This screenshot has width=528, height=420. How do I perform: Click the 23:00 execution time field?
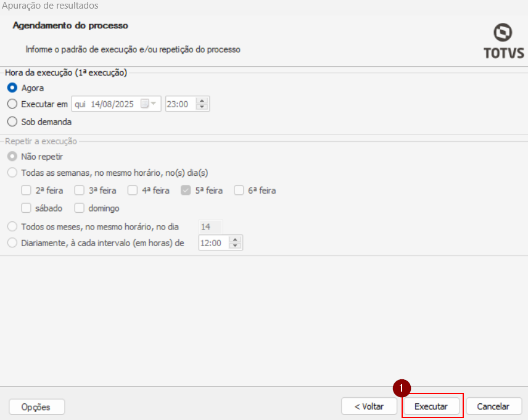coord(179,104)
